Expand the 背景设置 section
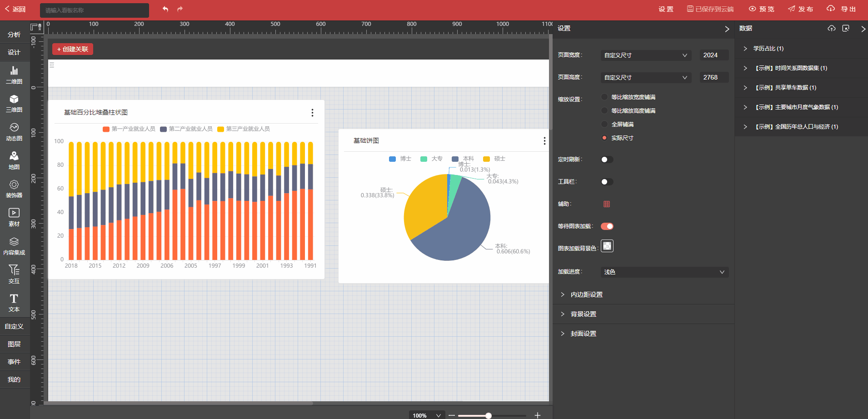 584,314
